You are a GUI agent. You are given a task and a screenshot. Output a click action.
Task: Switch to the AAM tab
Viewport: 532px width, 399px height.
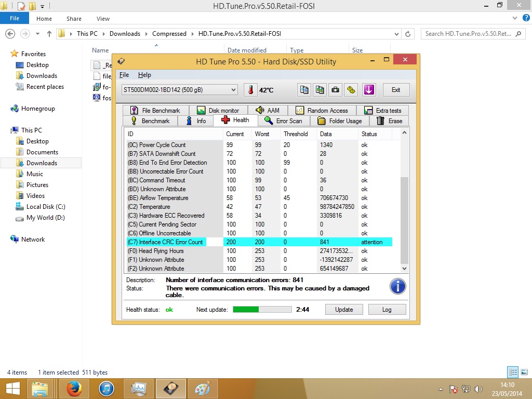[x=268, y=110]
